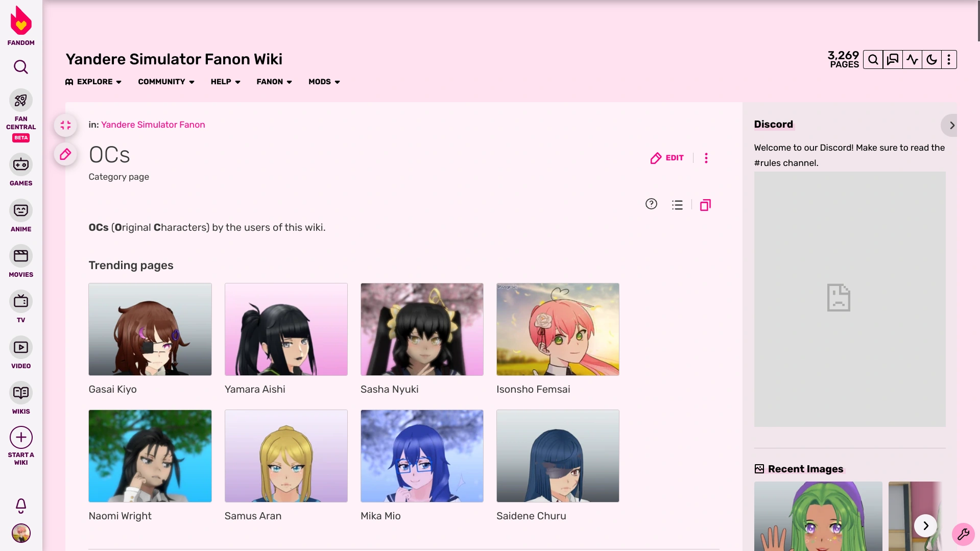Screen dimensions: 980x551
Task: Open the Discussions icon in the top bar
Action: 892,59
